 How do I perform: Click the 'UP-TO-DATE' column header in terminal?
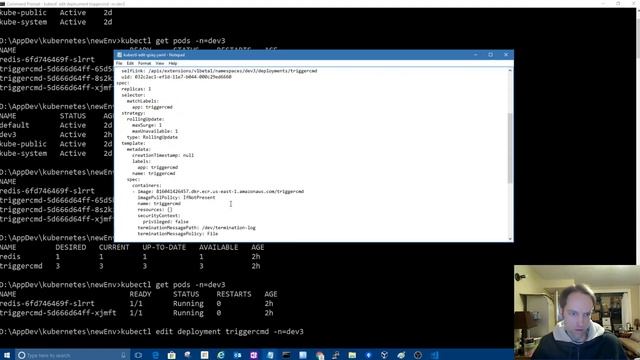coord(164,247)
